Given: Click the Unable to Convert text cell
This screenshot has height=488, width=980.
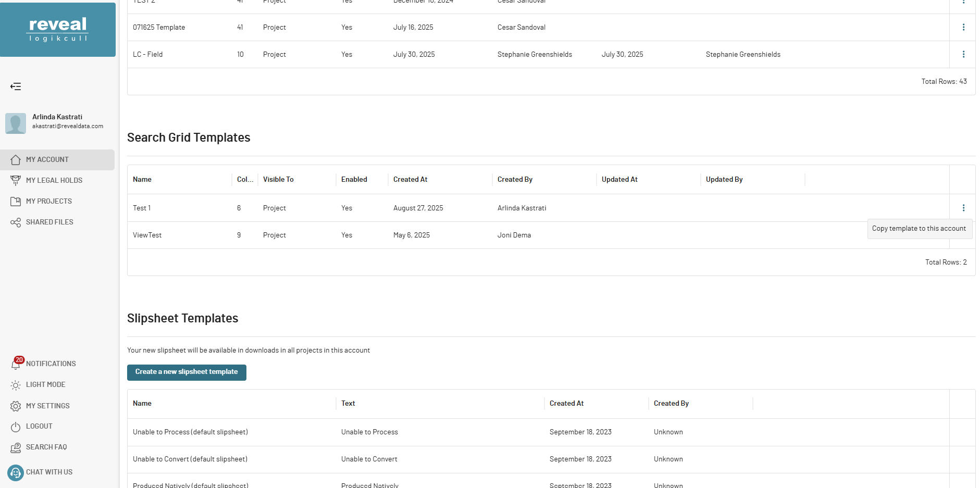Looking at the screenshot, I should click(369, 459).
